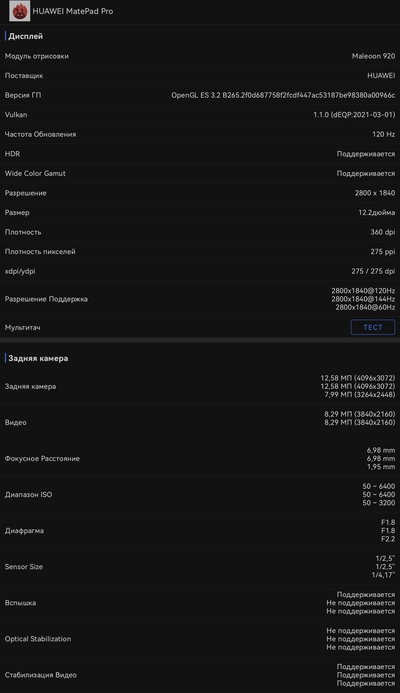Click the Плотность пикселей 275 ppi row
The image size is (400, 693).
200,251
